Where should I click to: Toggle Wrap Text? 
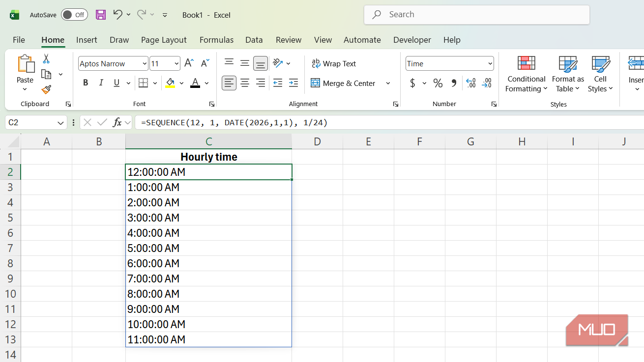[x=334, y=63]
